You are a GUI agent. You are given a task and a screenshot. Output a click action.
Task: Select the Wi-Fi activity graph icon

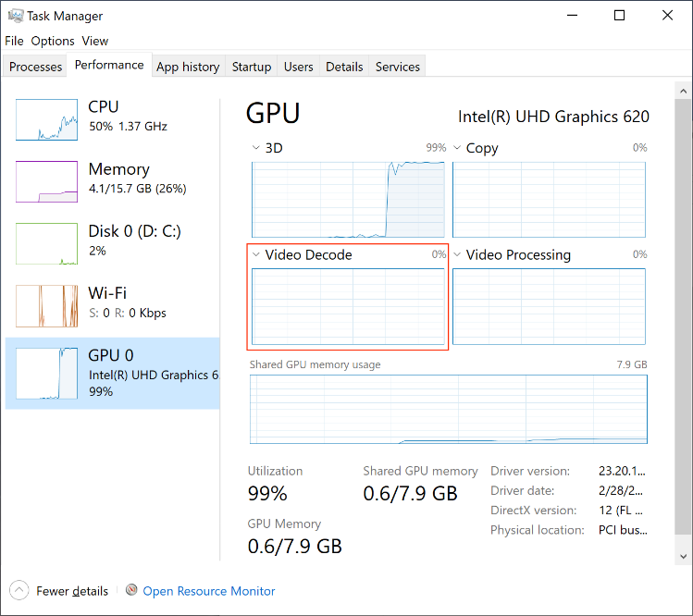[46, 305]
